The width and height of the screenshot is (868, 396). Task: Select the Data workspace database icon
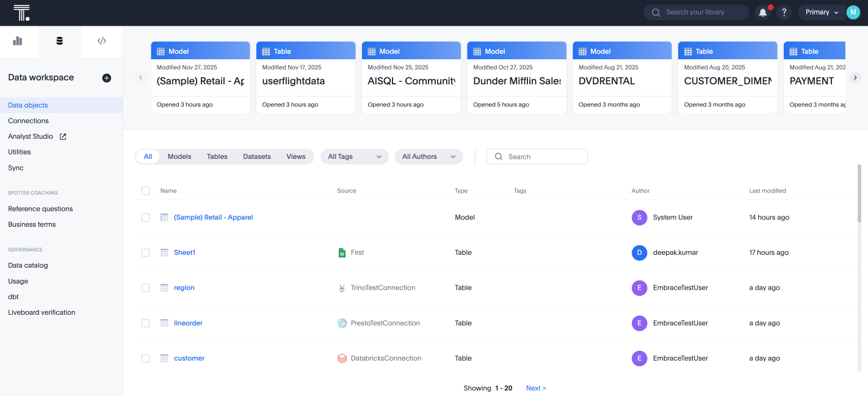tap(60, 39)
